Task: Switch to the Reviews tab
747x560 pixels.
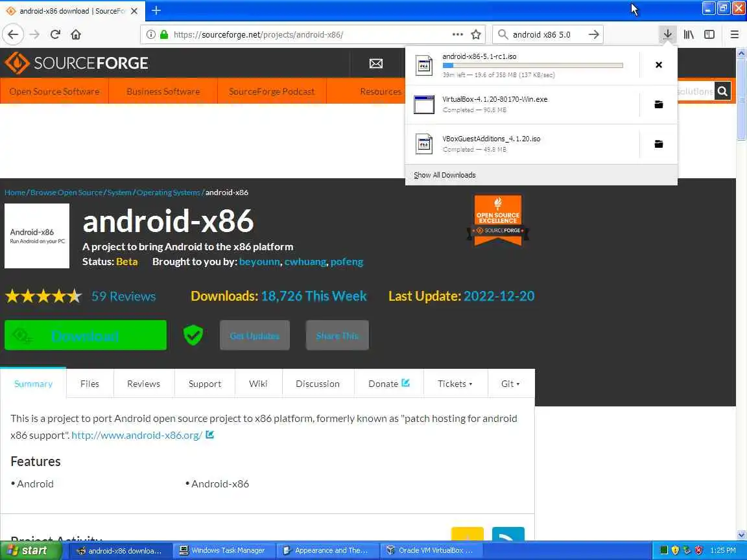Action: tap(143, 383)
